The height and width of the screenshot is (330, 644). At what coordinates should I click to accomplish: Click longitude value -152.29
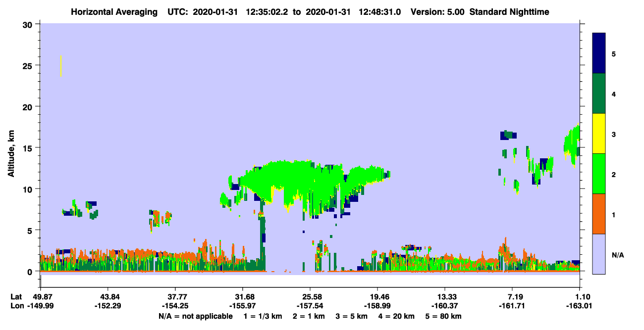click(x=107, y=306)
